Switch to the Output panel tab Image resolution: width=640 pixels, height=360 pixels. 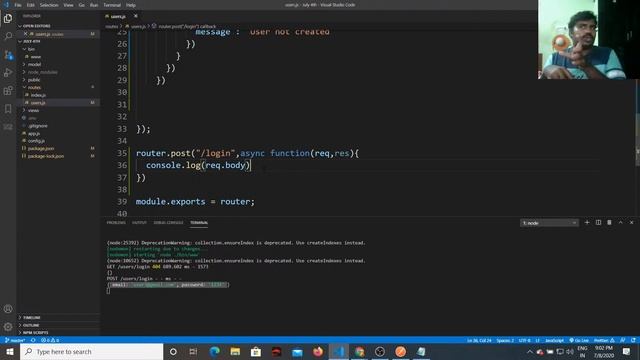pyautogui.click(x=139, y=222)
